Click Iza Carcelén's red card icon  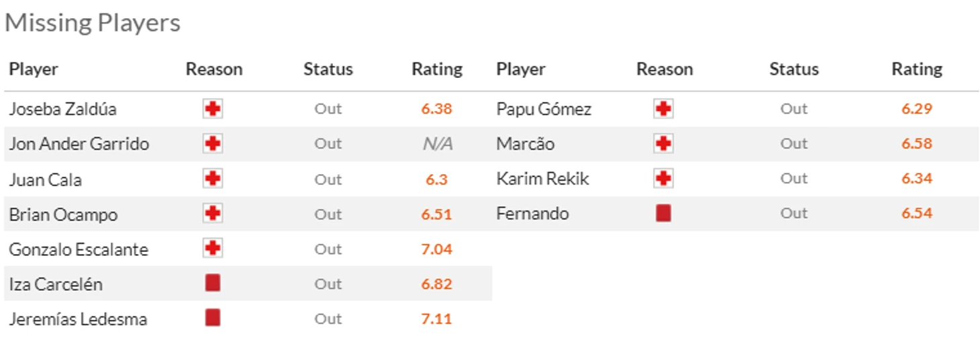(213, 284)
